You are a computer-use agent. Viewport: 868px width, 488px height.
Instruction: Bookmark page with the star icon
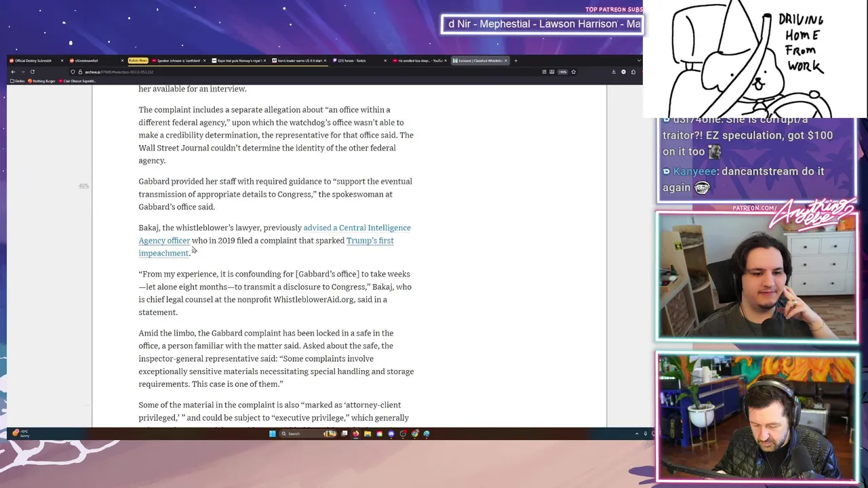[x=574, y=72]
